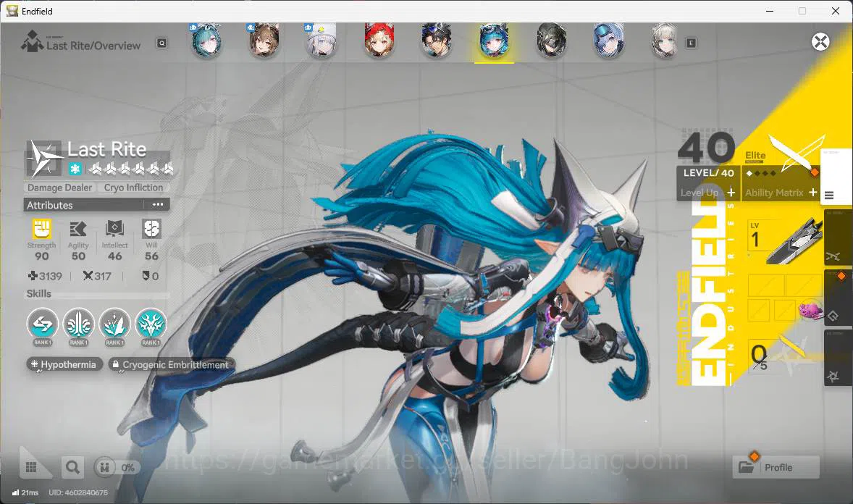Open the pink creature equipment item slot
Image resolution: width=853 pixels, height=504 pixels.
[810, 310]
